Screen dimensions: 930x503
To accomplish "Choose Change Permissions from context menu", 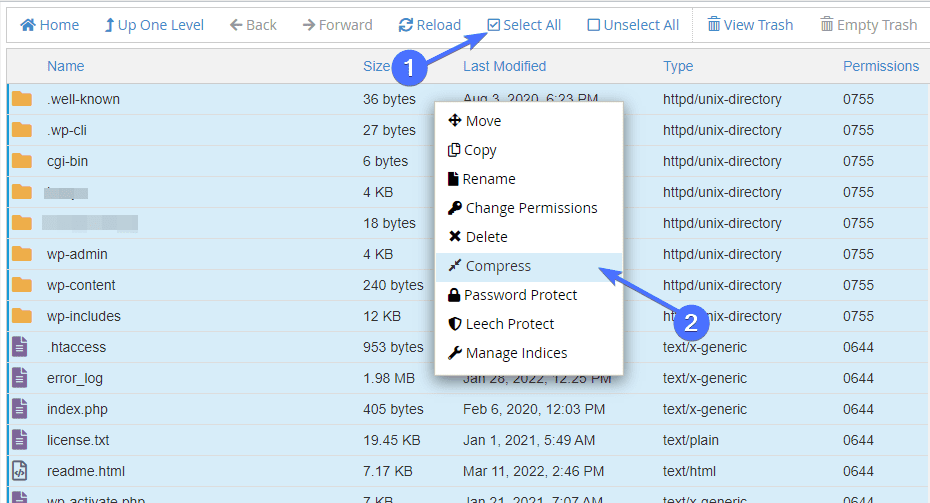I will (528, 208).
